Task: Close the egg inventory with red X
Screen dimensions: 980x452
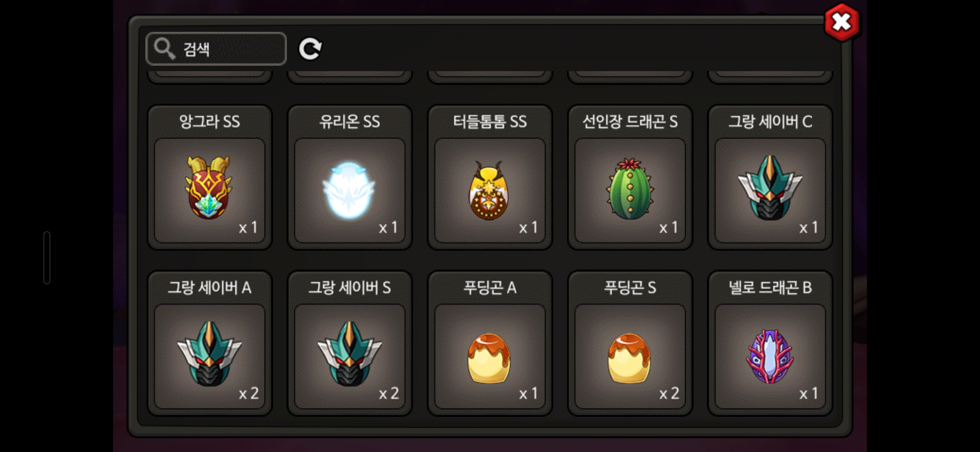Action: coord(841,22)
